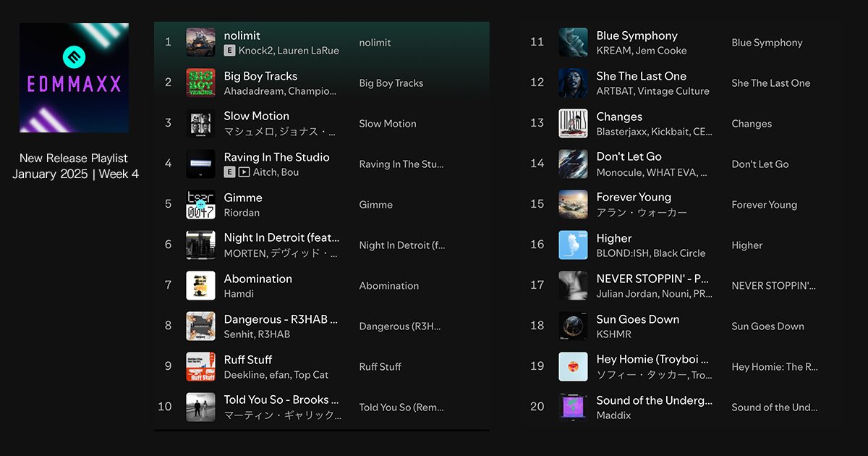Open artists Deekline, efan, Top Cat
This screenshot has height=456, width=868.
tap(276, 375)
